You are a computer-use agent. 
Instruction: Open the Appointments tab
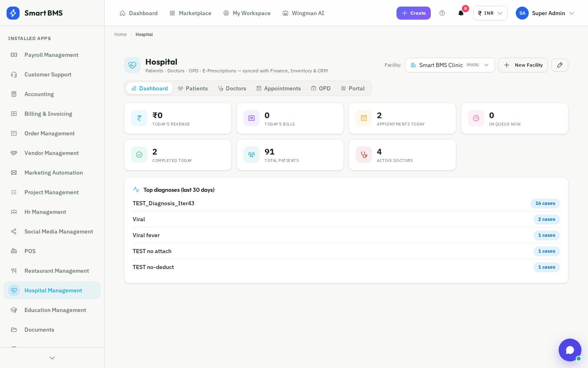[278, 88]
